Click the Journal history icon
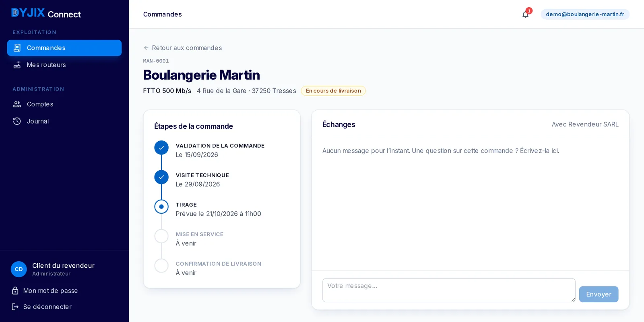644x322 pixels. [x=17, y=121]
